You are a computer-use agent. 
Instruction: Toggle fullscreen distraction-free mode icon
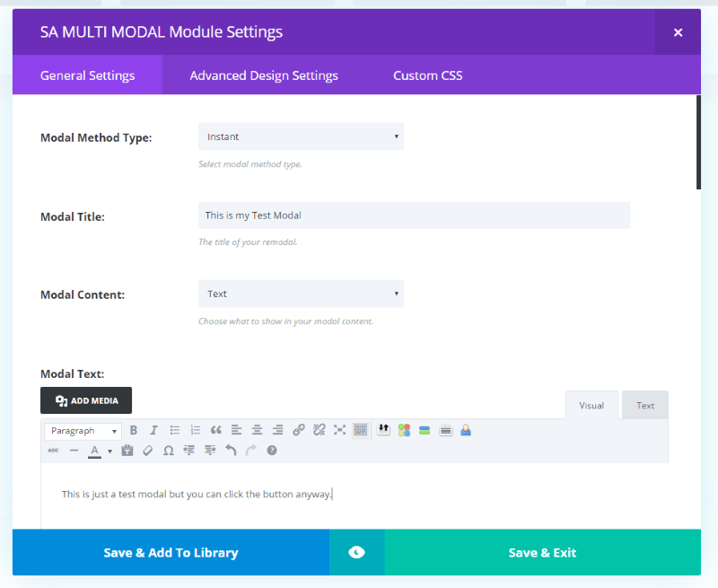340,430
